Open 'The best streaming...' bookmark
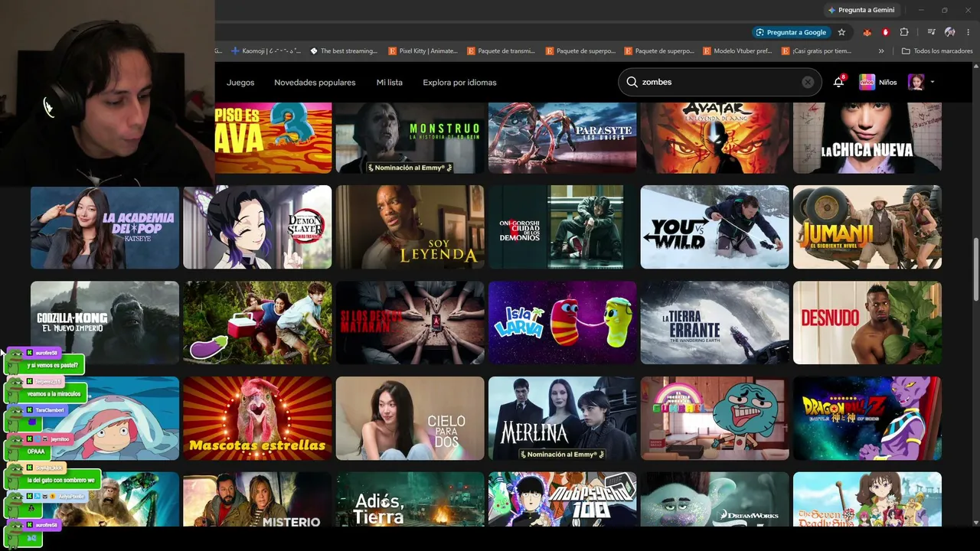Viewport: 980px width, 551px height. pyautogui.click(x=344, y=51)
